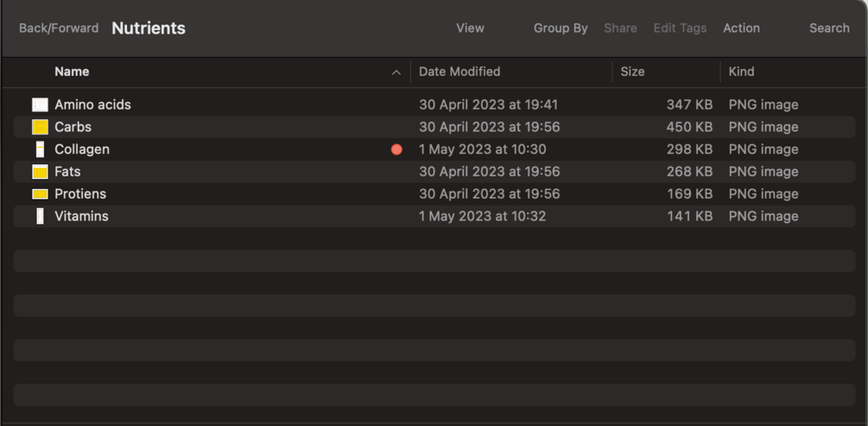The width and height of the screenshot is (868, 426).
Task: Click the Protiens file thumbnail icon
Action: coord(40,194)
